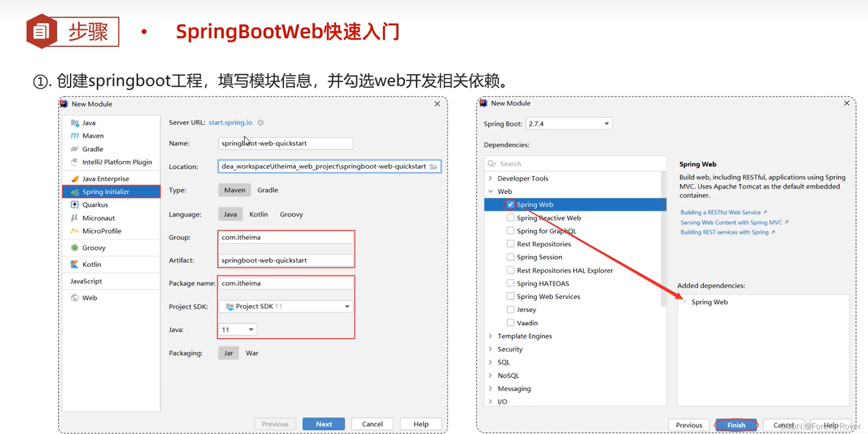Expand SQL category
868x434 pixels.
[x=491, y=362]
